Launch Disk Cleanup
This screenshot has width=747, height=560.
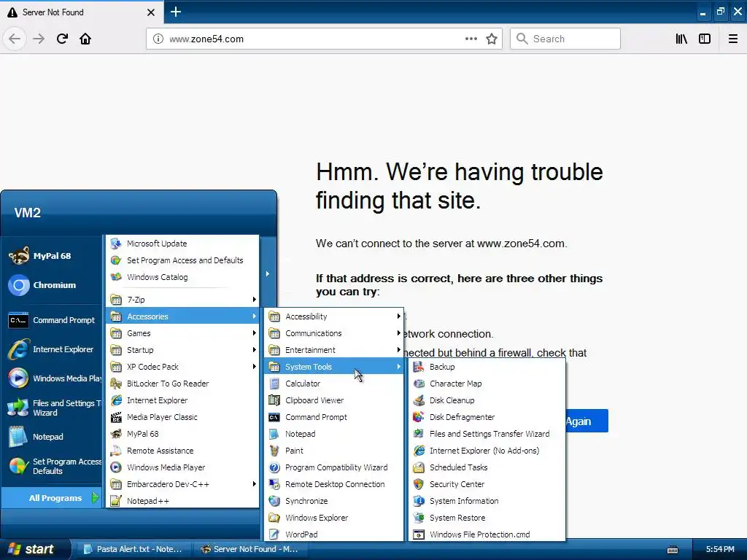click(x=487, y=400)
